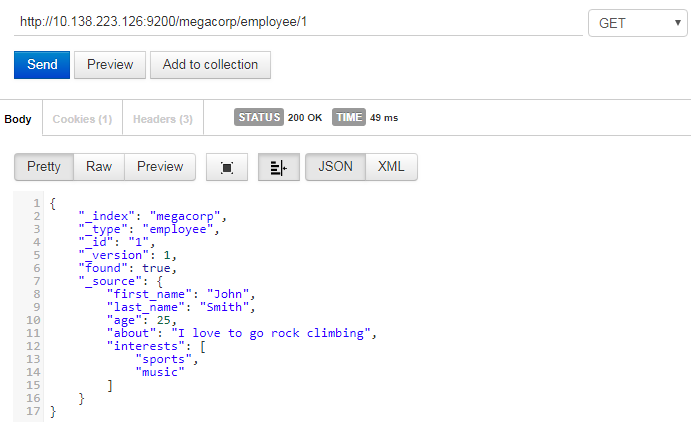This screenshot has height=445, width=691.
Task: Click the "_source" key line
Action: click(x=121, y=282)
